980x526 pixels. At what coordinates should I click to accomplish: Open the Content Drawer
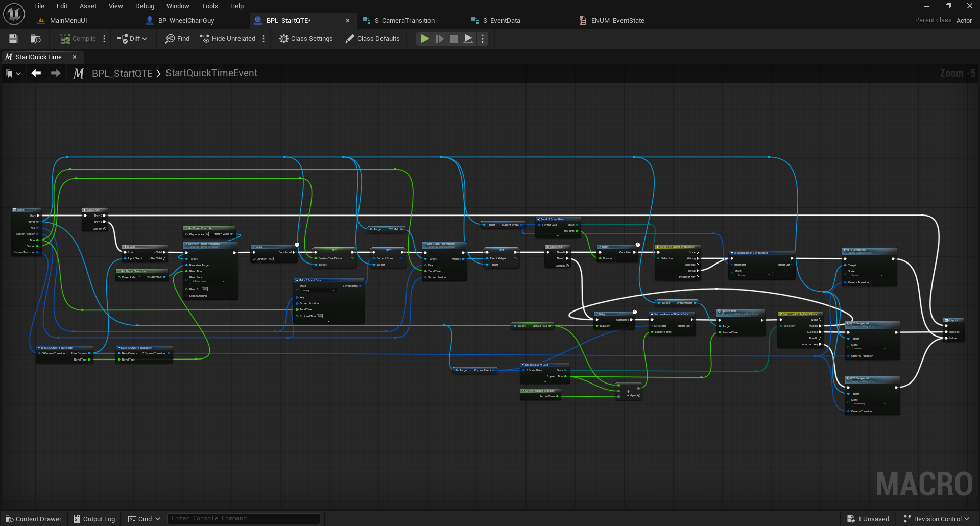click(x=34, y=519)
